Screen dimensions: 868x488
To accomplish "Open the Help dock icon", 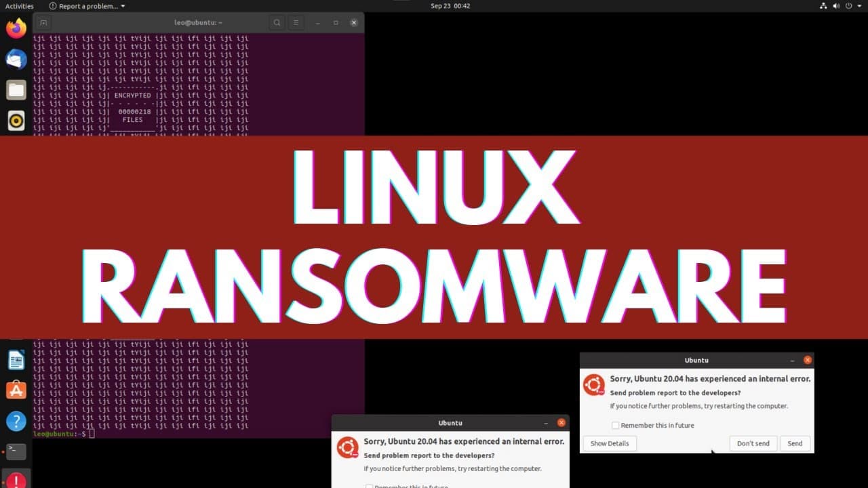I will pyautogui.click(x=16, y=421).
